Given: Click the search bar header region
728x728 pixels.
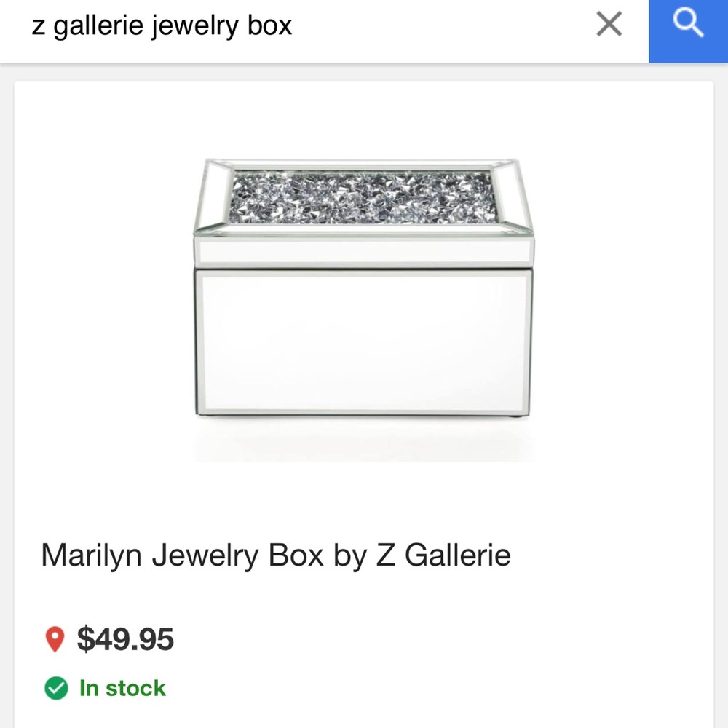Looking at the screenshot, I should pos(291,24).
